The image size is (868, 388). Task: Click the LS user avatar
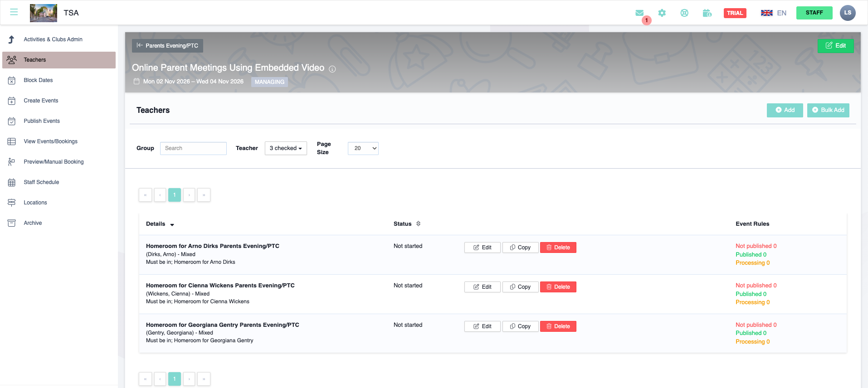pyautogui.click(x=848, y=13)
